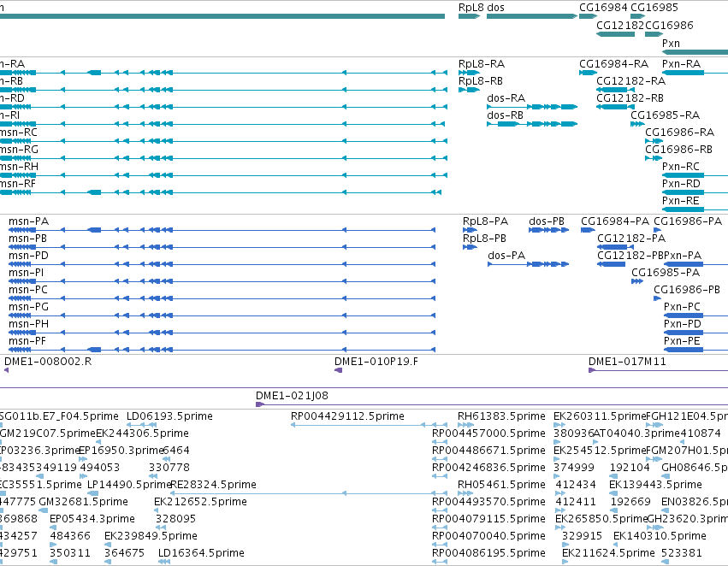The image size is (728, 566).
Task: Click EST RH61383.5prime
Action: point(501,416)
